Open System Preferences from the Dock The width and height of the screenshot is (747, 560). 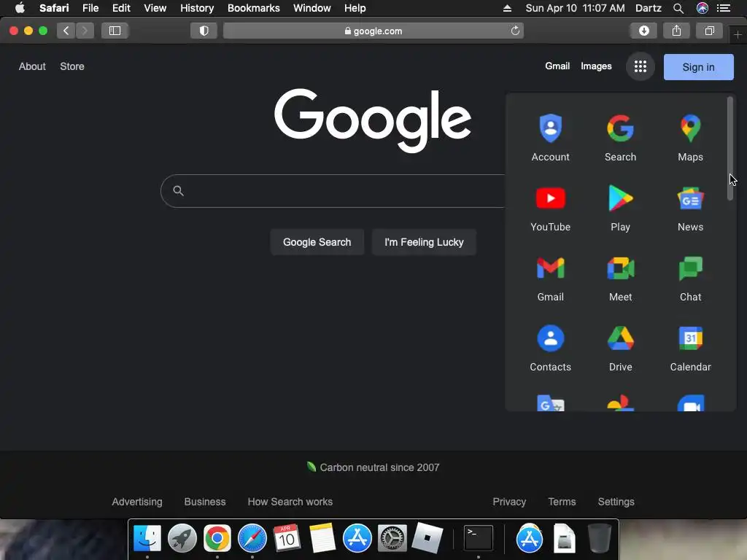392,538
